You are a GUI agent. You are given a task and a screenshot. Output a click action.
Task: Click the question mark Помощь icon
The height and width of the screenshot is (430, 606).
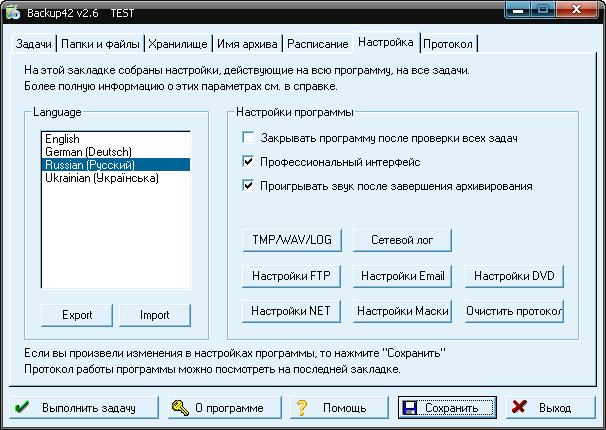click(x=301, y=408)
